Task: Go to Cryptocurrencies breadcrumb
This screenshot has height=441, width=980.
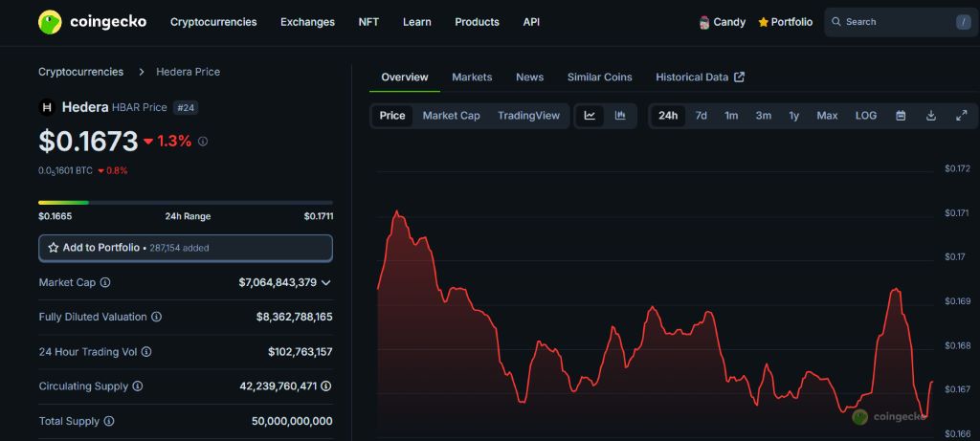Action: click(x=80, y=72)
